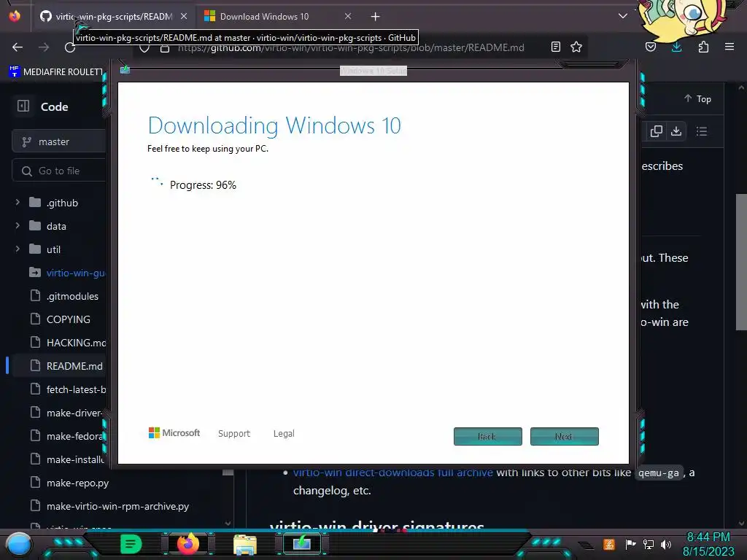Image resolution: width=747 pixels, height=560 pixels.
Task: Click the GitHub URL address field
Action: click(351, 47)
